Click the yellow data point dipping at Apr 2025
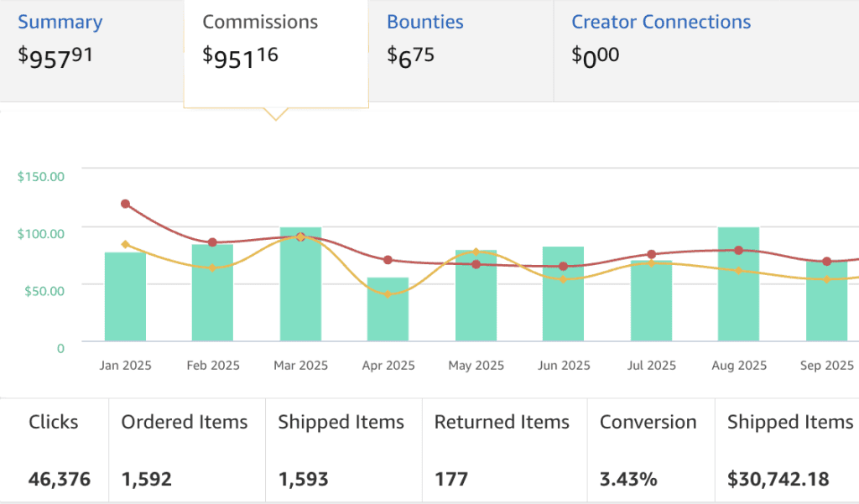Image resolution: width=859 pixels, height=504 pixels. 388,294
